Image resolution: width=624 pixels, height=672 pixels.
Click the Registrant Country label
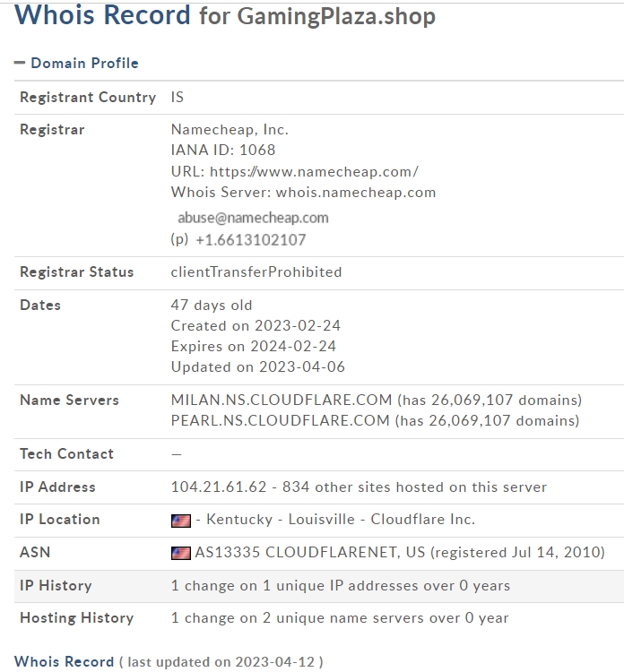pos(88,97)
